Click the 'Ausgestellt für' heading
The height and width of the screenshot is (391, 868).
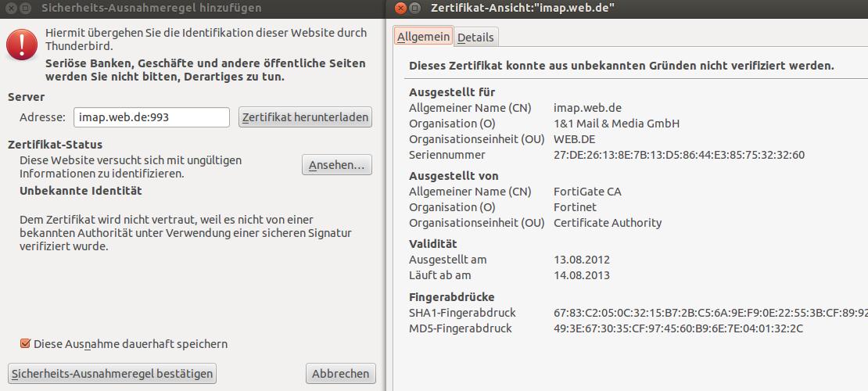pyautogui.click(x=452, y=92)
